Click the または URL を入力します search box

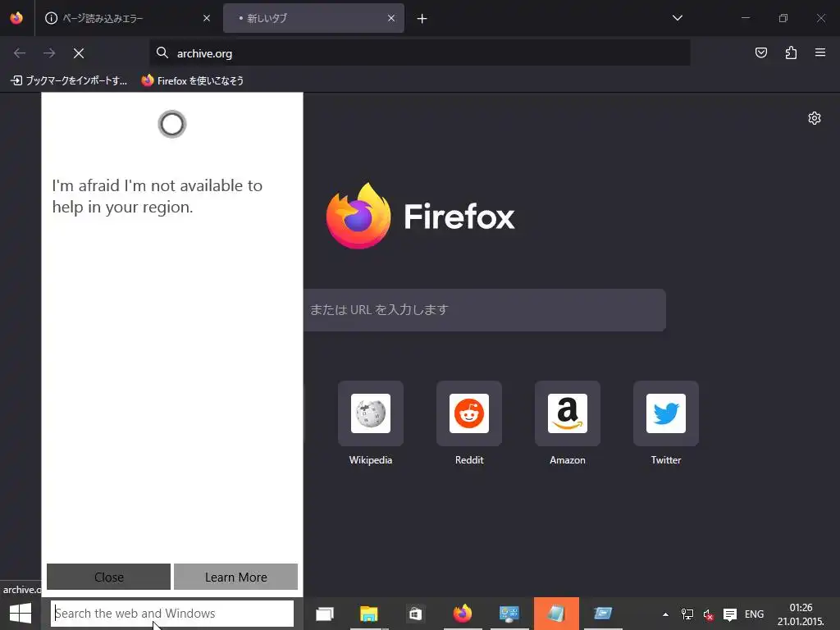pos(484,309)
